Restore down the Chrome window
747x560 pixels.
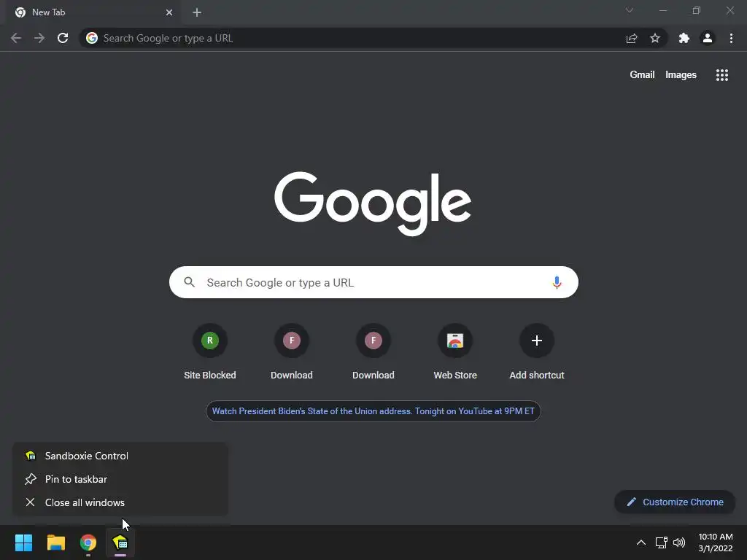[697, 10]
